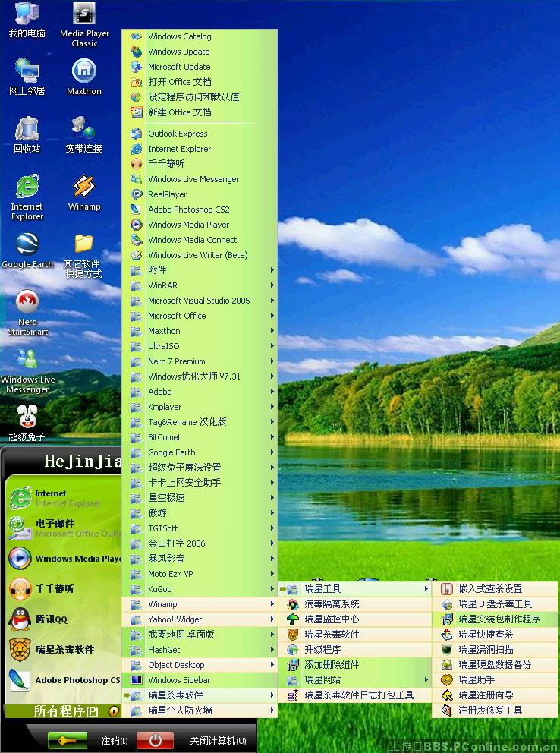Viewport: 560px width, 753px height.
Task: Expand the 瑞星网站 submenu
Action: pos(354,680)
